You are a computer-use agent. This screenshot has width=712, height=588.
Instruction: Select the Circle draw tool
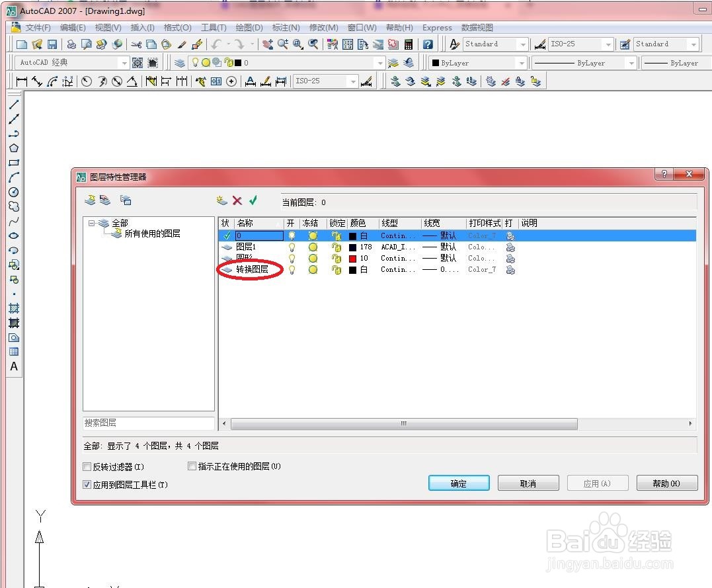coord(14,192)
